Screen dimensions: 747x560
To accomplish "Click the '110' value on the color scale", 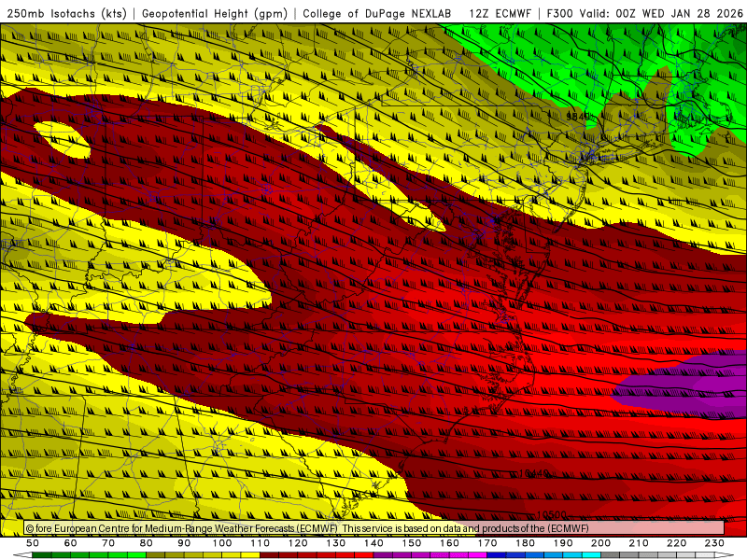I will (x=261, y=543).
